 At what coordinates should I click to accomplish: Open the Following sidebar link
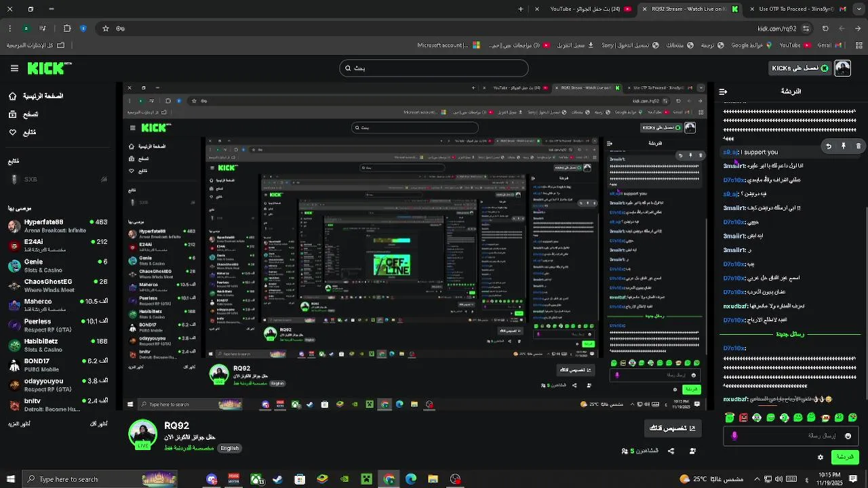coord(22,132)
